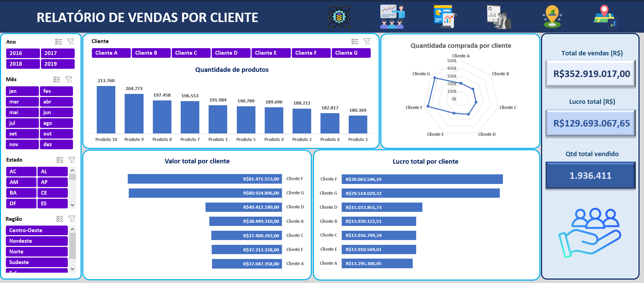
Task: Filter by year 2018
Action: click(23, 64)
